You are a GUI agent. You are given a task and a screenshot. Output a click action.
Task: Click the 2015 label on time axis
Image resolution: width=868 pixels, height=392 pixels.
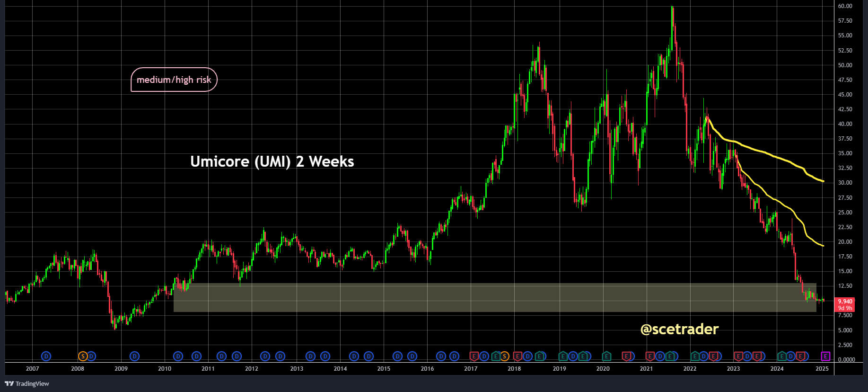pyautogui.click(x=384, y=369)
